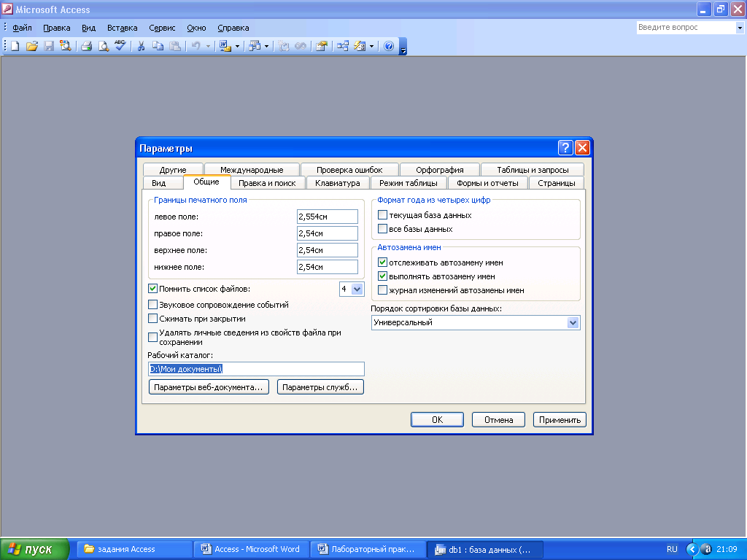This screenshot has height=560, width=747.
Task: Open the Справка menu
Action: click(x=233, y=28)
